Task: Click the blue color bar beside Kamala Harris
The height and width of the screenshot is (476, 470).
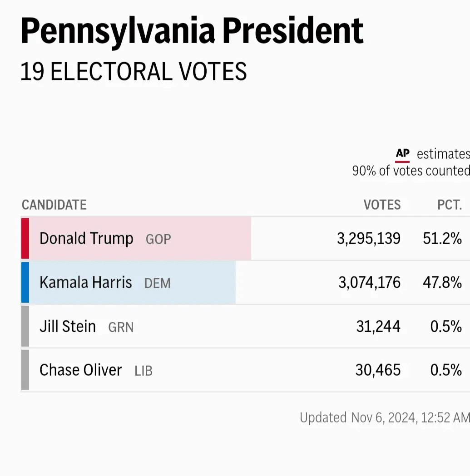Action: (x=25, y=282)
